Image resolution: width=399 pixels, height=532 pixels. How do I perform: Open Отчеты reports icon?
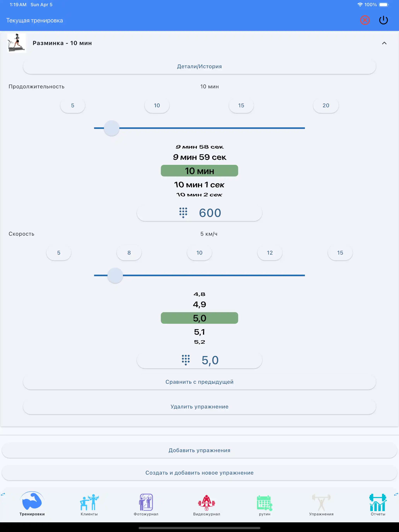(x=378, y=504)
